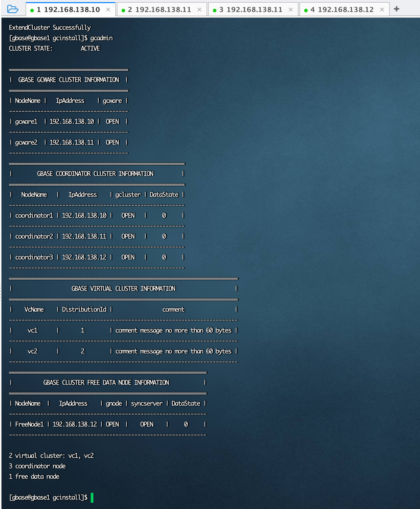Click DistributionId value 2 in vc2 row

click(83, 351)
